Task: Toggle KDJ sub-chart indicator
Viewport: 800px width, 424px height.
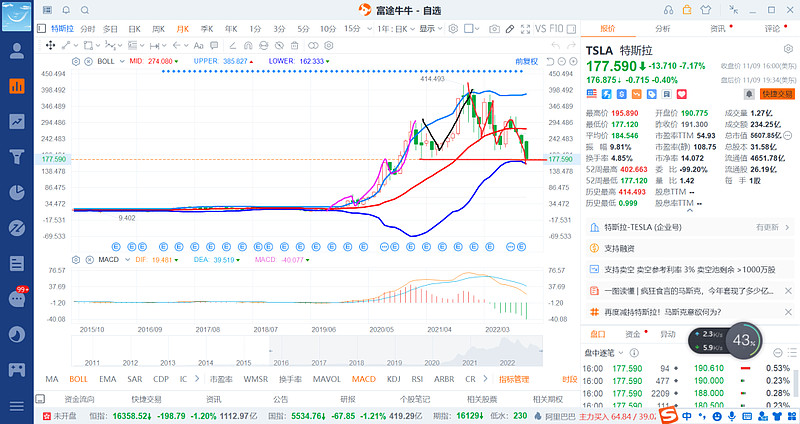Action: tap(393, 379)
